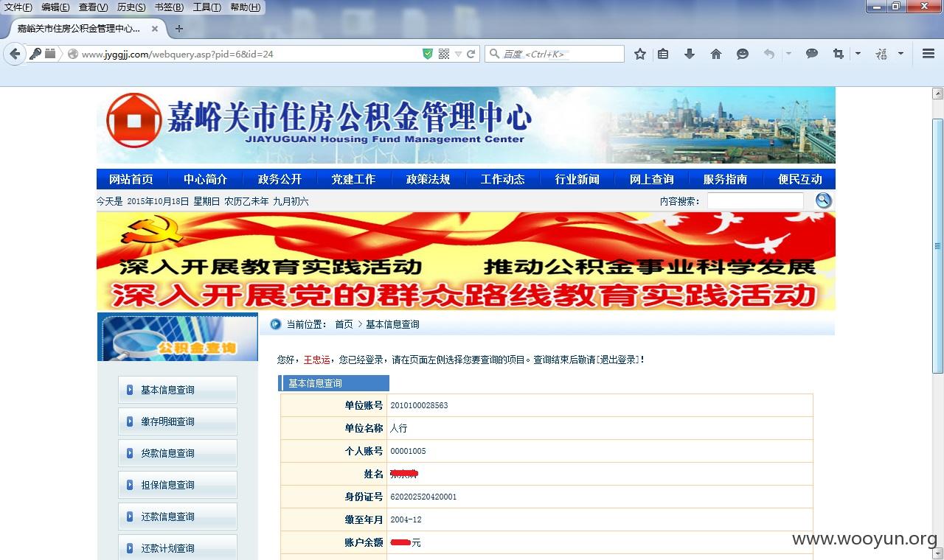Click the 内容搜索 input box

(x=755, y=201)
